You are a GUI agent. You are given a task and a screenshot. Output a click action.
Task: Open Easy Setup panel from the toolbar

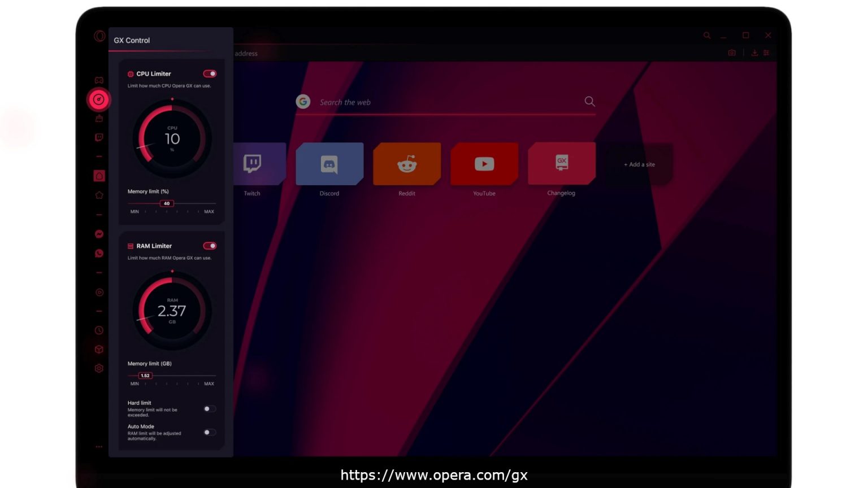coord(766,53)
